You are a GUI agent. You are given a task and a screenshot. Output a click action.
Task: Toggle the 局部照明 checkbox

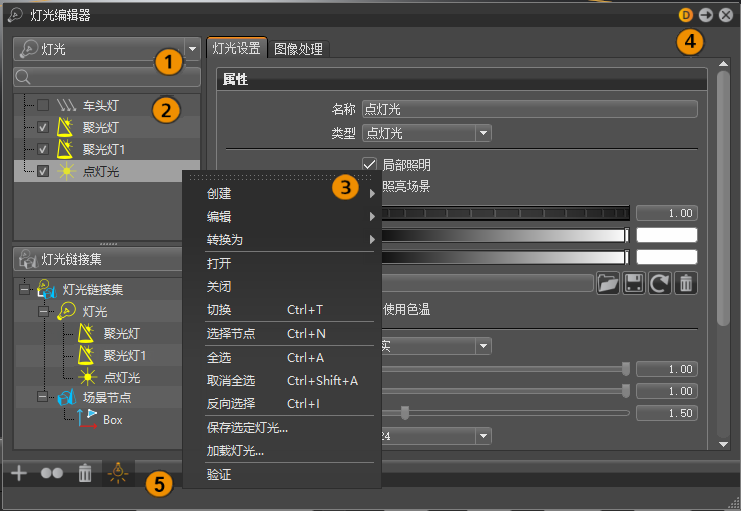tap(370, 165)
